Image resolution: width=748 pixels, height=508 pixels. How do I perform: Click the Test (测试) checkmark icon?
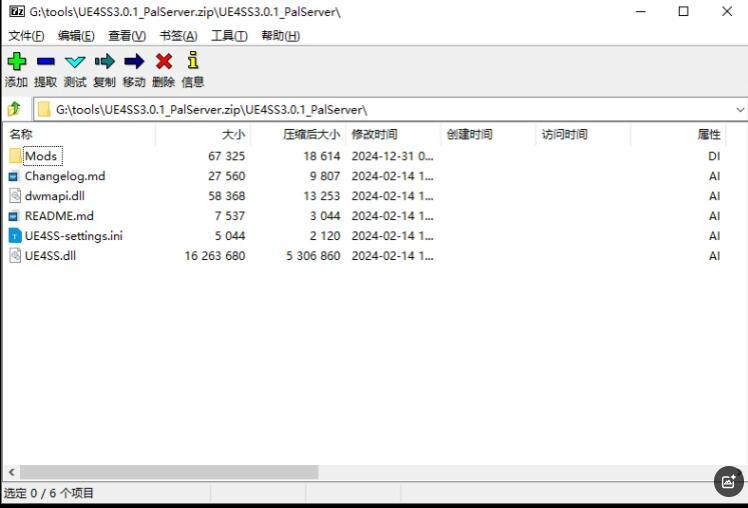[x=75, y=62]
